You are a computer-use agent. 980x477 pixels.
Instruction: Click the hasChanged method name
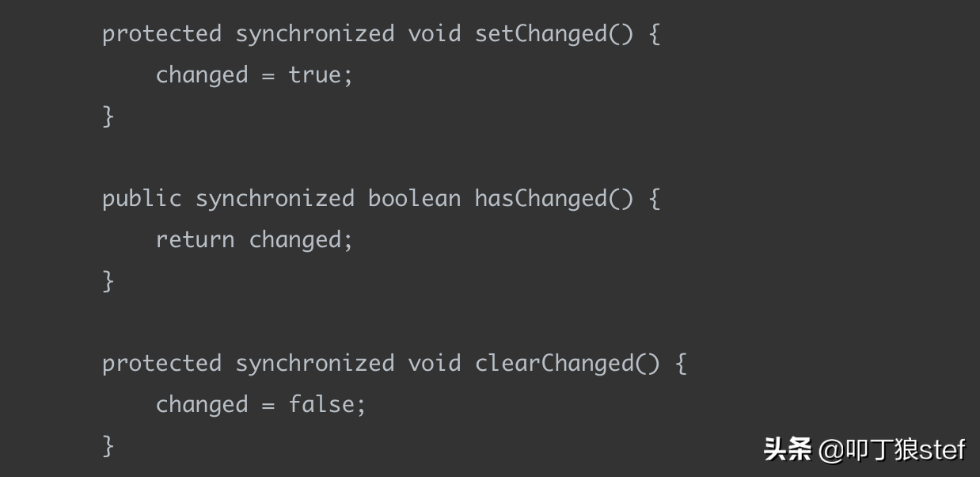(x=541, y=200)
